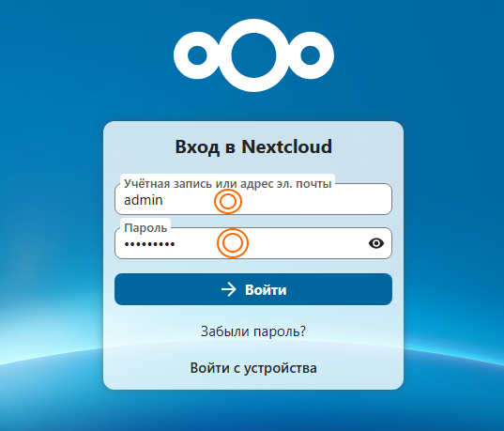Screen dimensions: 504x431
Task: Click the empty right end of the username field
Action: click(x=354, y=201)
